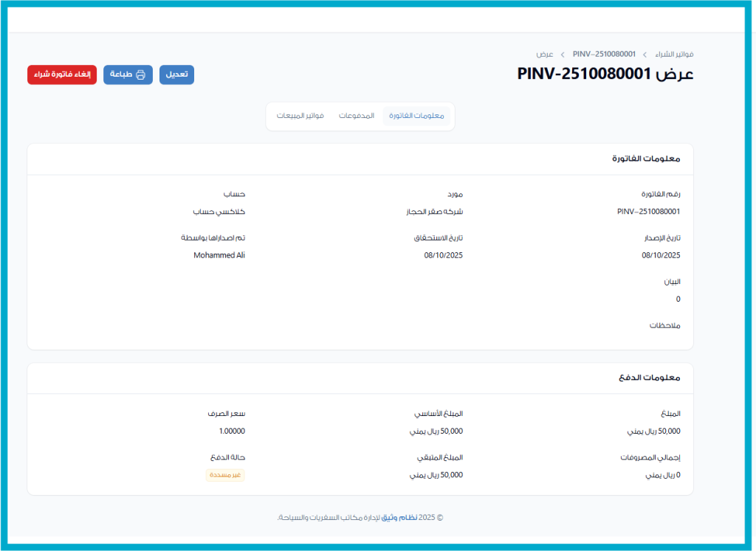
Task: Click the معلومات الدفع section header
Action: 649,378
